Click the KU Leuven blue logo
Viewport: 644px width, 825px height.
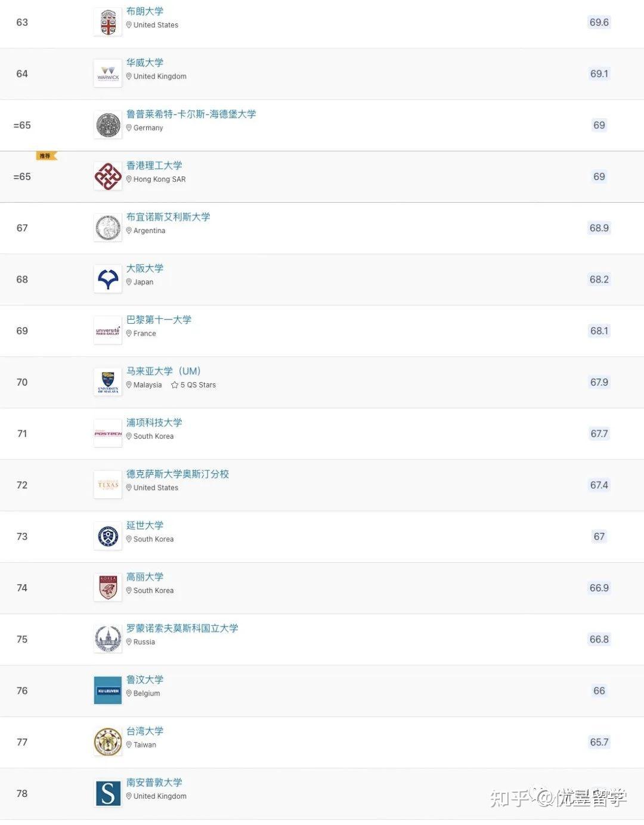(107, 690)
